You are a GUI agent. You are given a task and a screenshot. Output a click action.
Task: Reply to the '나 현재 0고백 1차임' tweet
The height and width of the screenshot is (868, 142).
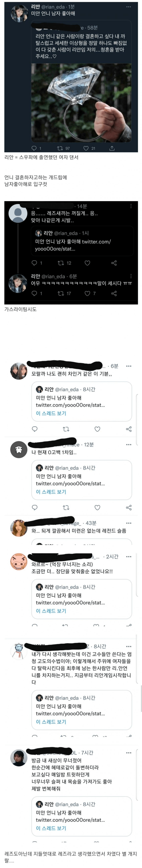34,507
